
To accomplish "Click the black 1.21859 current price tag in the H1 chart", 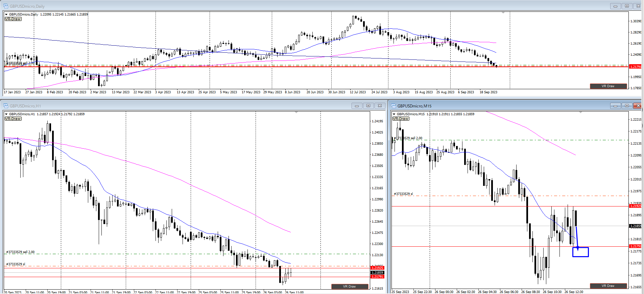I will click(378, 273).
